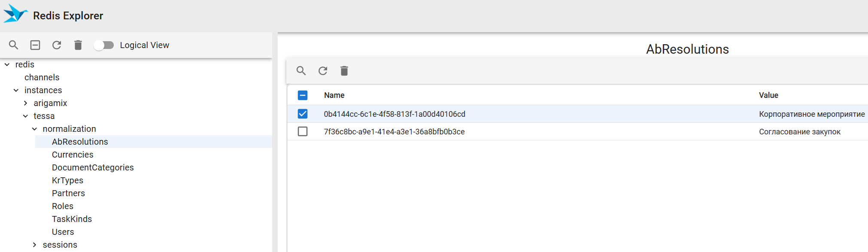Click the Redis Explorer bird logo
The height and width of the screenshot is (252, 868).
tap(15, 14)
